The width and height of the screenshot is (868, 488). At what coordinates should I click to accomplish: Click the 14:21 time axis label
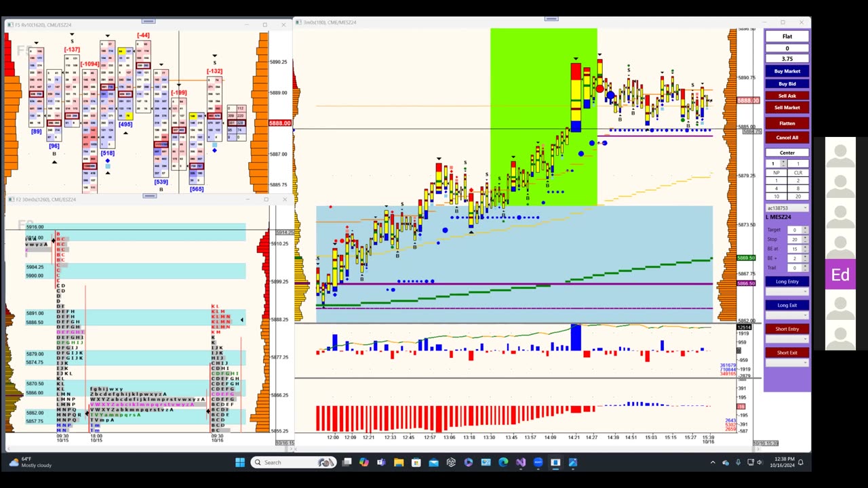(x=574, y=437)
